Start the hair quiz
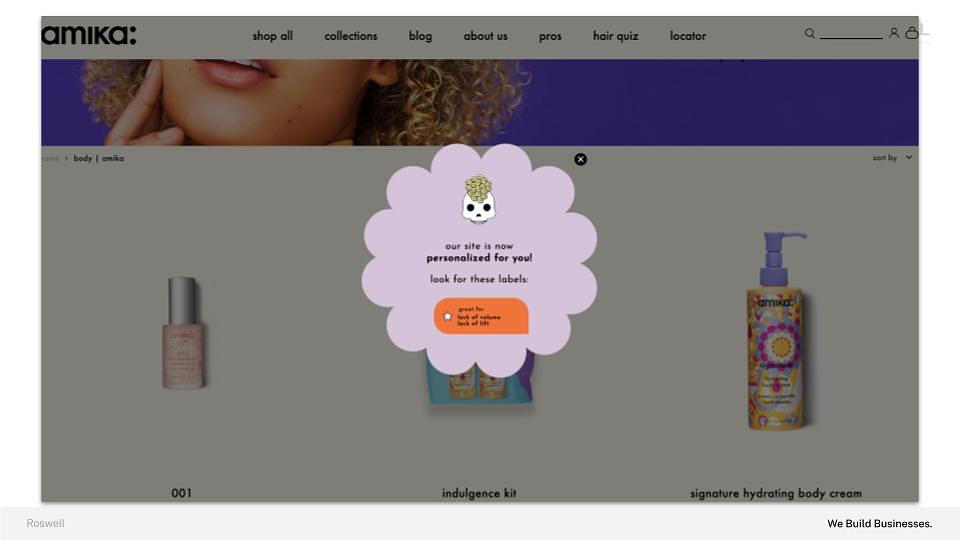 tap(615, 36)
